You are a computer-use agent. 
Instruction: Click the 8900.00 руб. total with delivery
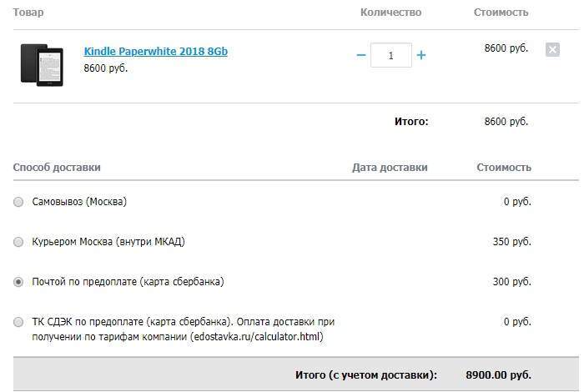click(498, 375)
